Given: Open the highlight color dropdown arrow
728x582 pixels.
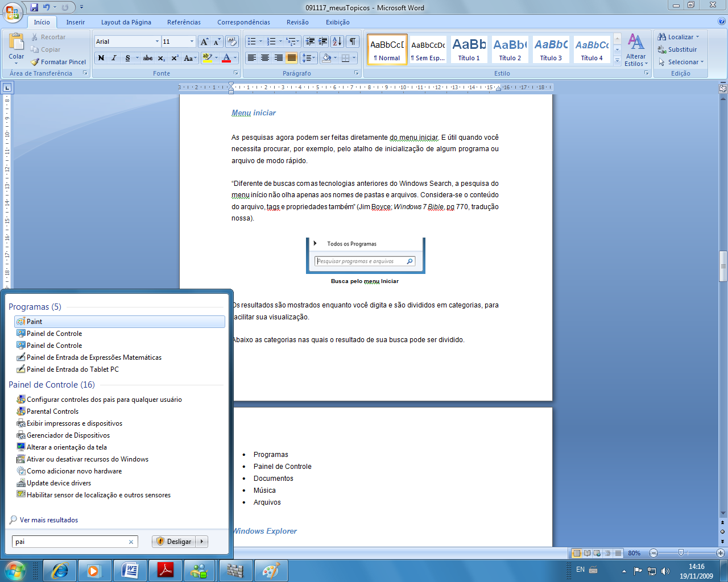Looking at the screenshot, I should (216, 58).
